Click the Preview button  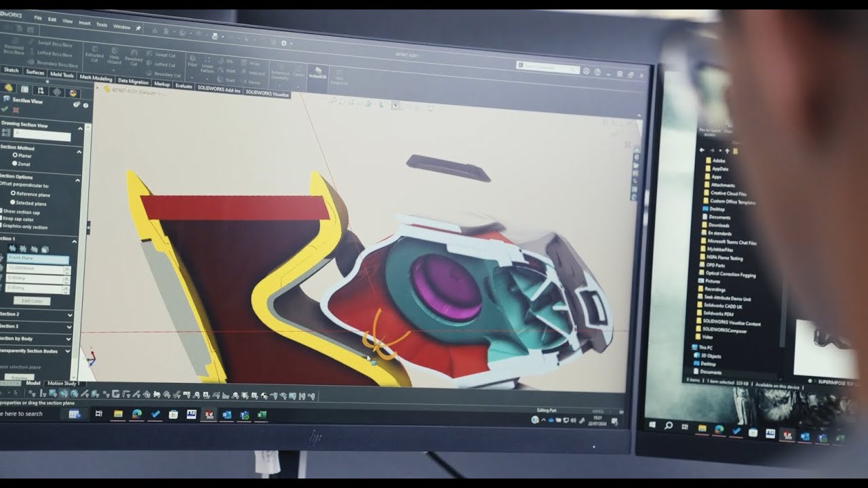coord(19,378)
